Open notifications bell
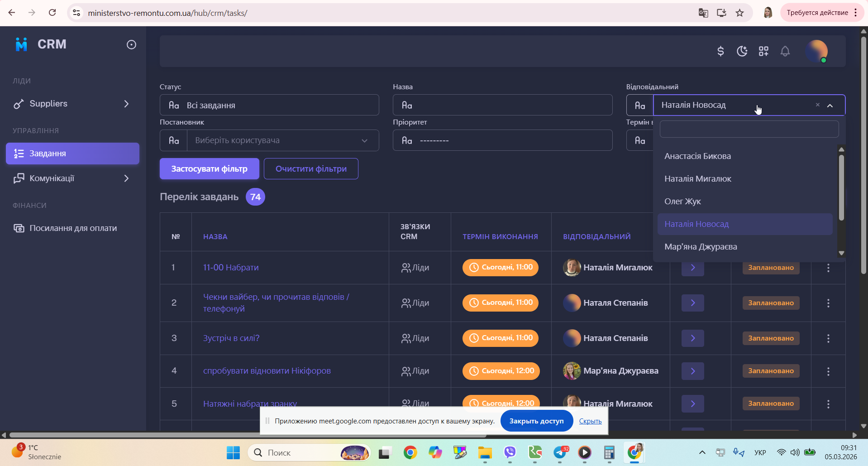Image resolution: width=868 pixels, height=466 pixels. [785, 51]
